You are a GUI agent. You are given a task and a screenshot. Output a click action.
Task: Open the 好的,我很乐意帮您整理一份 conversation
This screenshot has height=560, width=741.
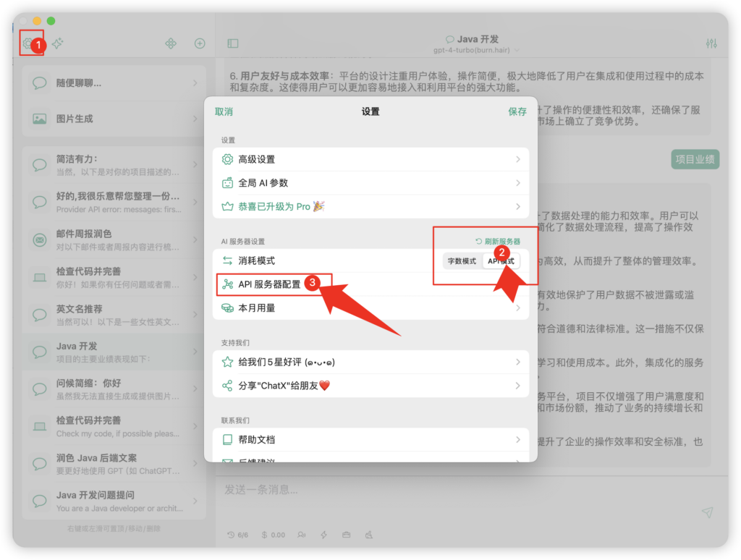coord(114,203)
